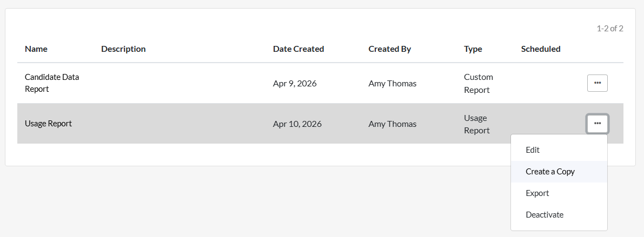Open the Usage Report name in the Name column
Image resolution: width=644 pixels, height=237 pixels.
click(48, 124)
